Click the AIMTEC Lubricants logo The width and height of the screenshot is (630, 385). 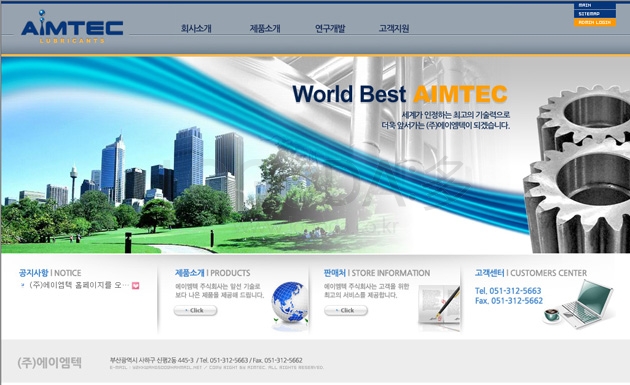[72, 27]
